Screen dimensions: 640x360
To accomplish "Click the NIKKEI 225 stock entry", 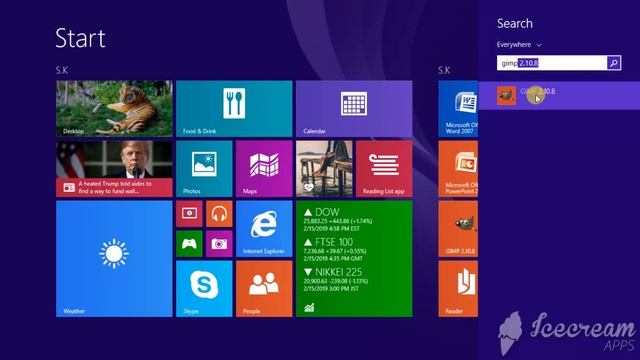I will coord(336,280).
